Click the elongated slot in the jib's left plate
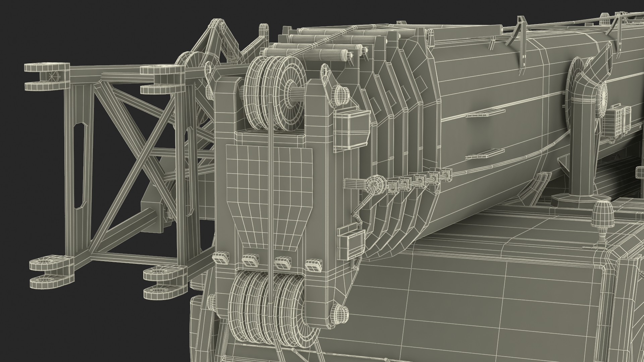This screenshot has height=362, width=644. 80,166
